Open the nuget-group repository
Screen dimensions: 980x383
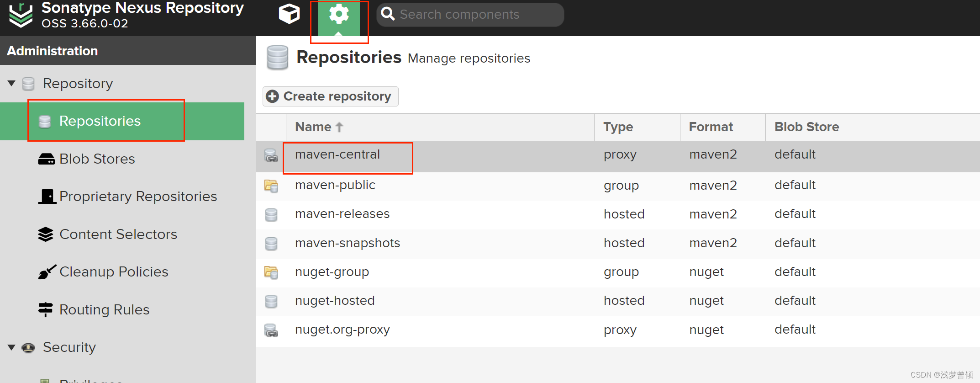(x=332, y=272)
